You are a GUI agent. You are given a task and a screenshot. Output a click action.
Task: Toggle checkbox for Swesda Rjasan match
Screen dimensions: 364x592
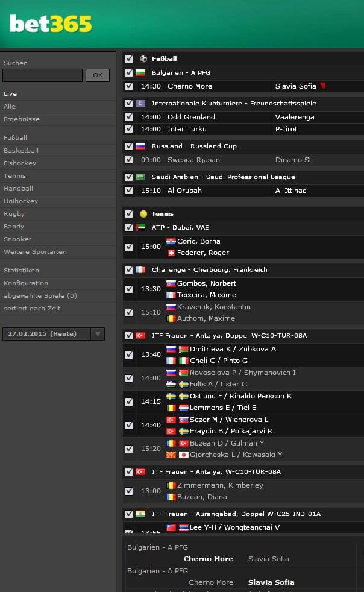point(129,160)
